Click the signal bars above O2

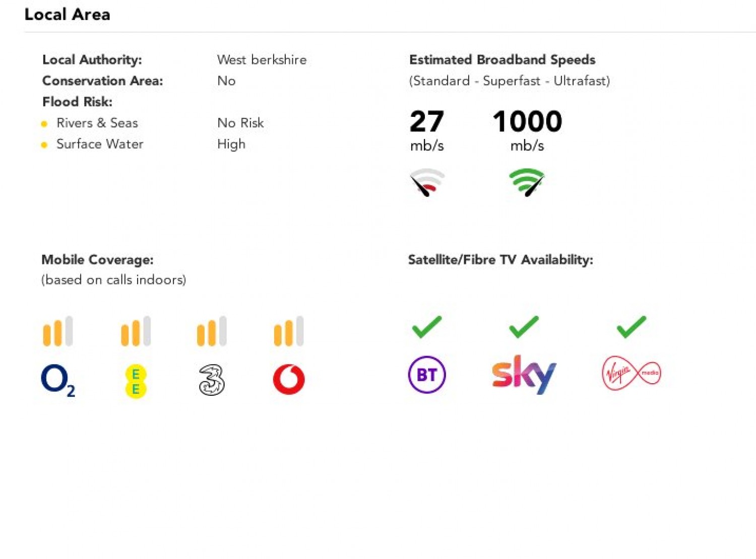tap(58, 331)
